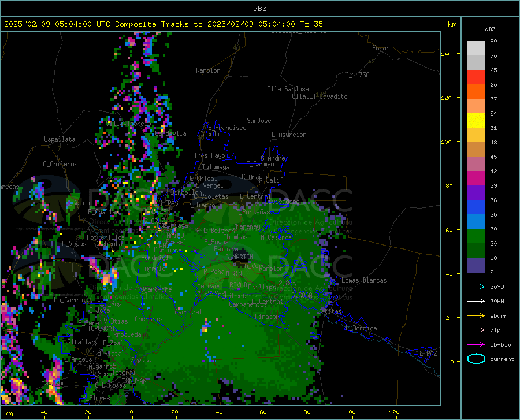Click the 'TUNUYAN' city label

point(134,381)
